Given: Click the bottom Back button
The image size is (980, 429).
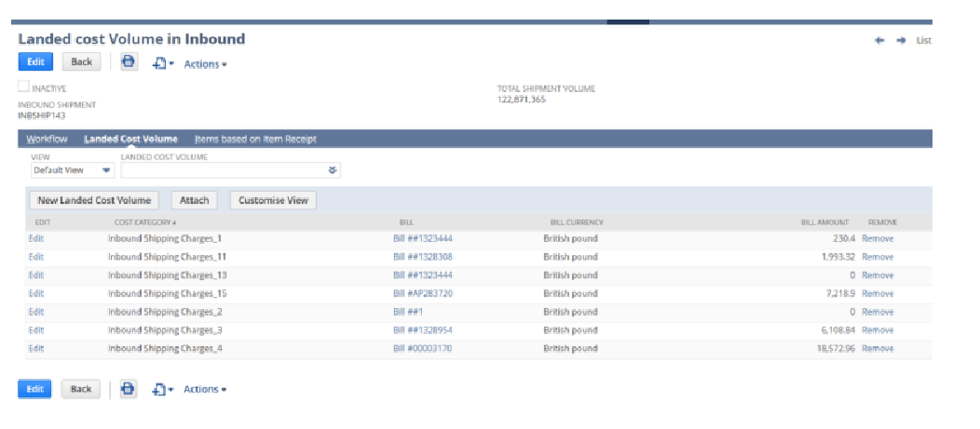Looking at the screenshot, I should pos(81,389).
